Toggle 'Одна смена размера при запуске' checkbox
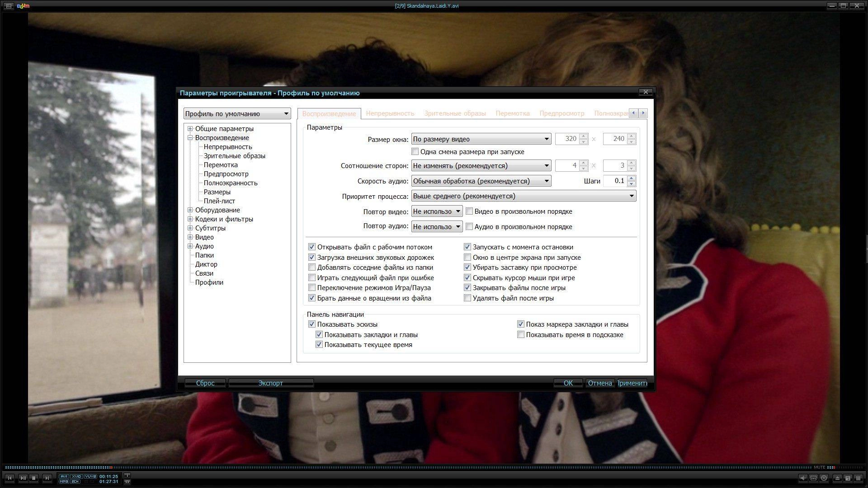868x488 pixels. 415,152
